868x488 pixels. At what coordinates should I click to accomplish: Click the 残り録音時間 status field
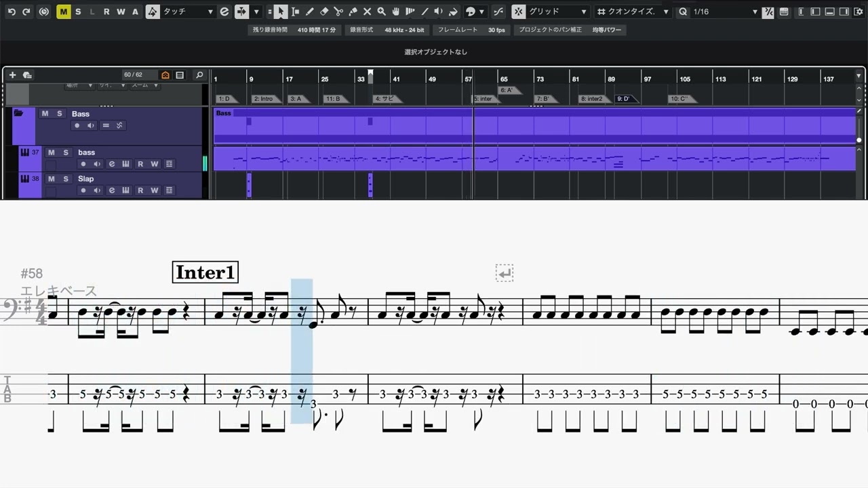(294, 30)
